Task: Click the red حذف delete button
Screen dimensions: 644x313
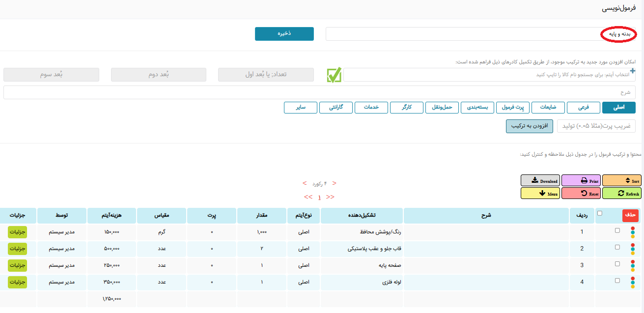Action: pos(631,216)
